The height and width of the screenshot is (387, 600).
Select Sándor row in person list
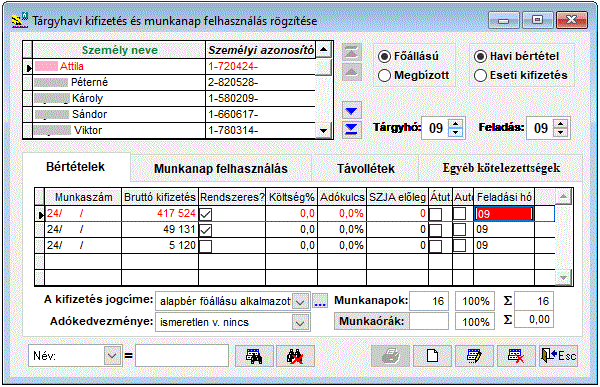(x=174, y=114)
